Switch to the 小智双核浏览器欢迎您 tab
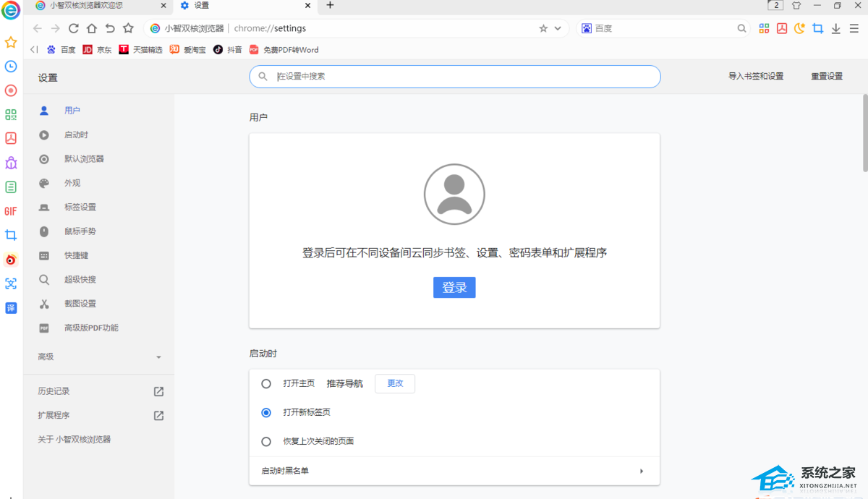Screen dimensions: 868x499 (x=98, y=6)
